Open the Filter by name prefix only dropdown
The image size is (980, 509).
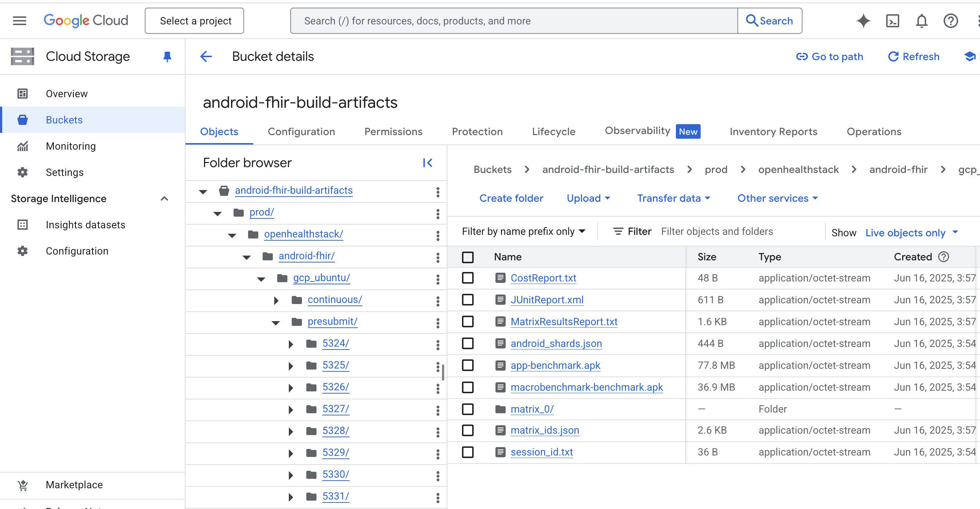point(523,232)
